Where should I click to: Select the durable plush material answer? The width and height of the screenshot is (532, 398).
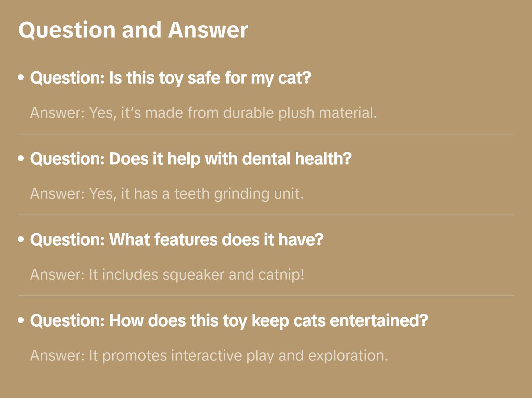[203, 113]
